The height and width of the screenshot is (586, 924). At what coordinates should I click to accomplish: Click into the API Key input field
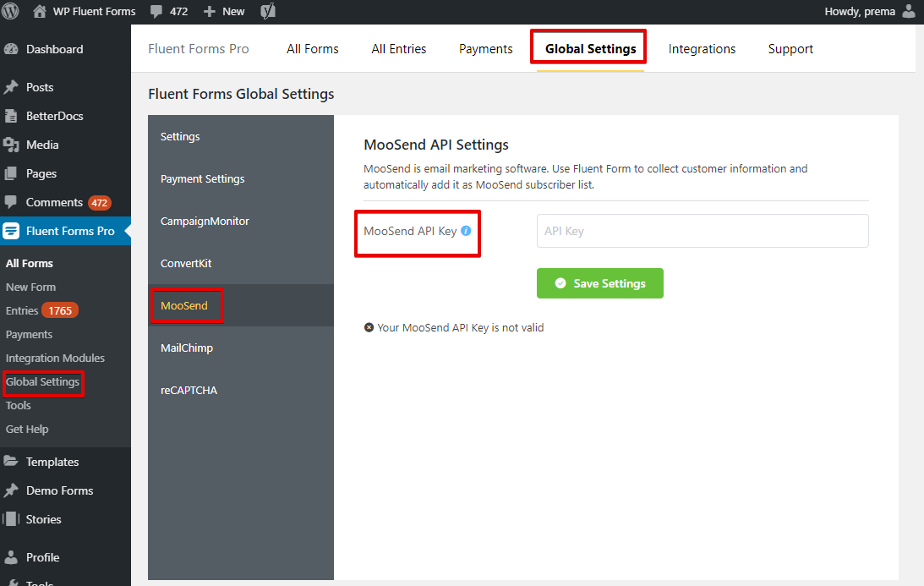(x=703, y=231)
